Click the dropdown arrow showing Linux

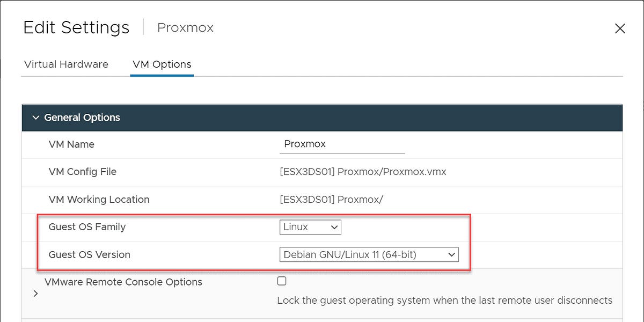334,227
